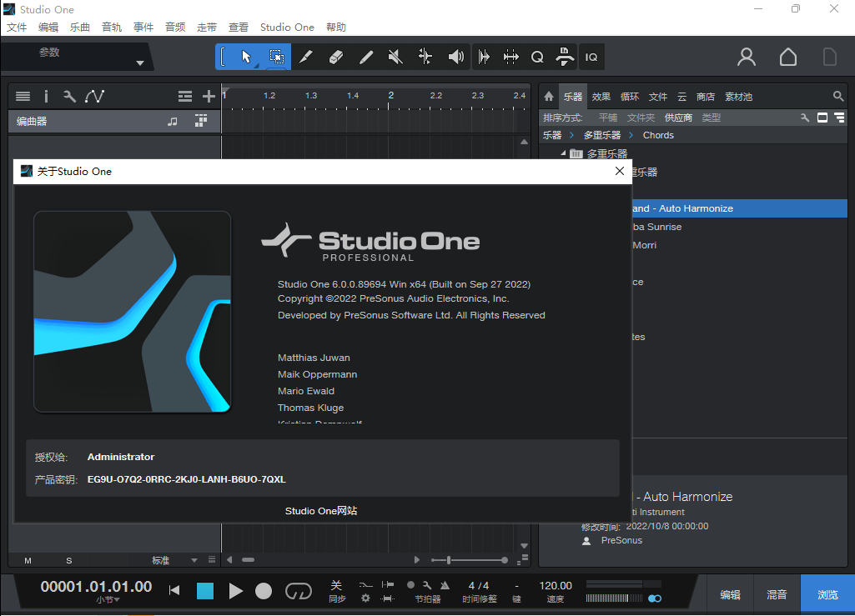Switch to 循环 browser tab
Viewport: 855px width, 616px height.
(629, 97)
